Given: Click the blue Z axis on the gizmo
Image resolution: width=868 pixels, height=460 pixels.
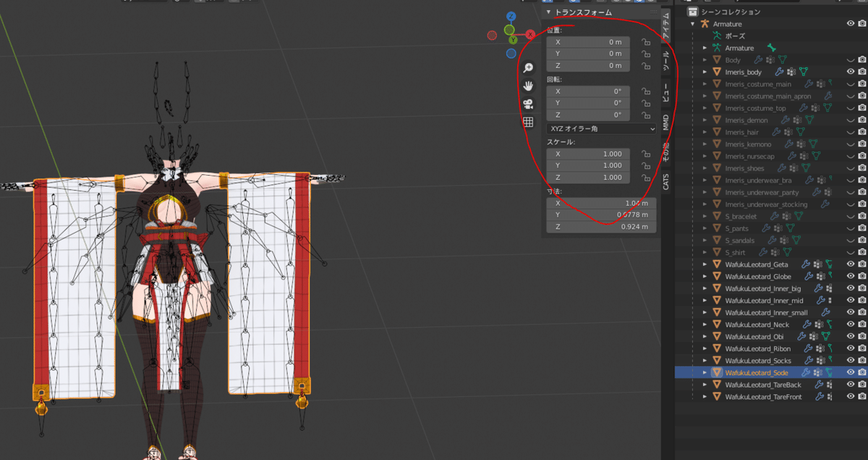Looking at the screenshot, I should coord(511,16).
